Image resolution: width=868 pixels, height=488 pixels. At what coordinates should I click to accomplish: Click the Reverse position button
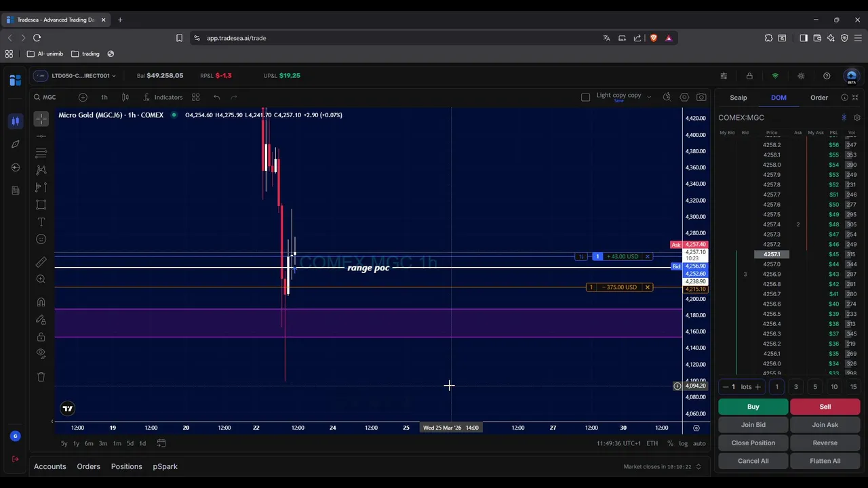tap(825, 443)
